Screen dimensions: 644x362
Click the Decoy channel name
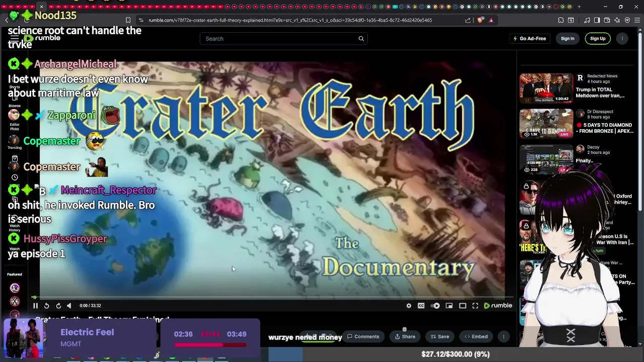tap(593, 147)
